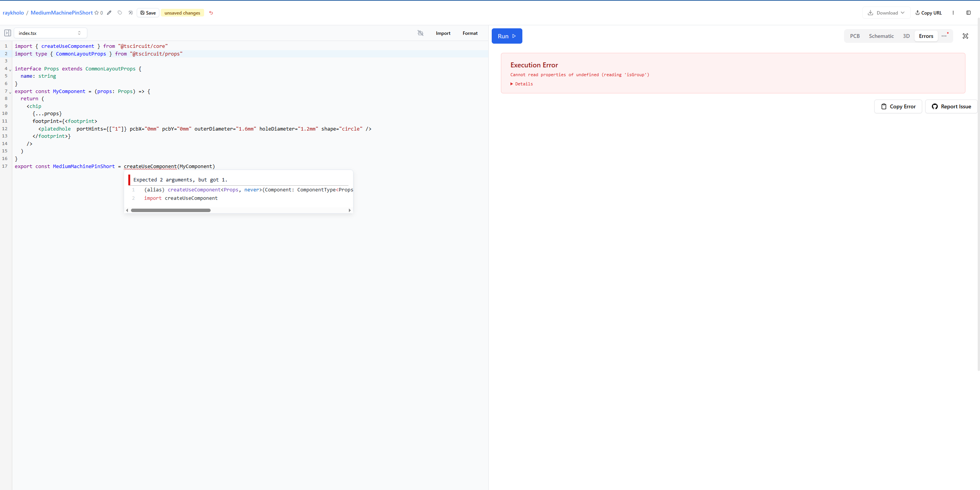This screenshot has width=980, height=490.
Task: Toggle the right panel layout icon
Action: pyautogui.click(x=968, y=13)
